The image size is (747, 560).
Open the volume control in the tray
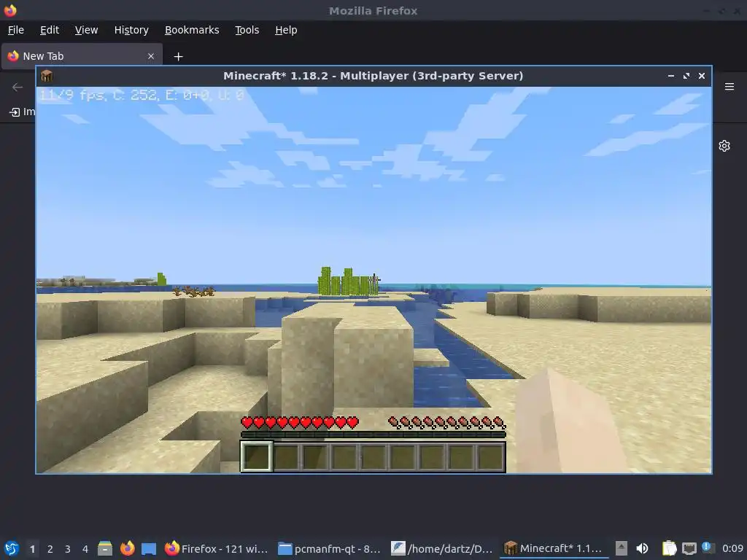(x=642, y=548)
